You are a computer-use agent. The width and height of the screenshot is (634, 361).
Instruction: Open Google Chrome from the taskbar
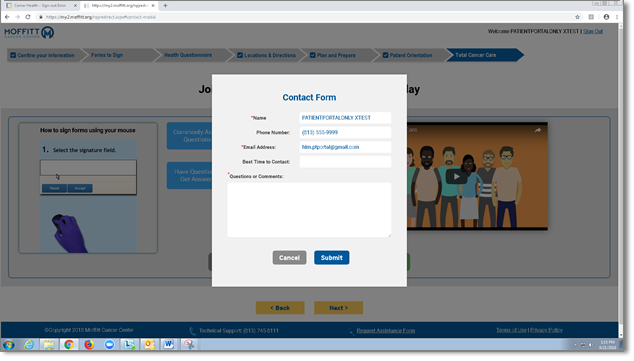[x=69, y=344]
